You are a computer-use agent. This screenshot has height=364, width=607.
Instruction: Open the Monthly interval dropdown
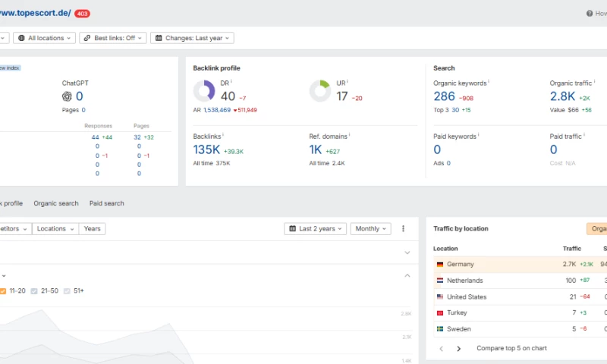tap(370, 228)
